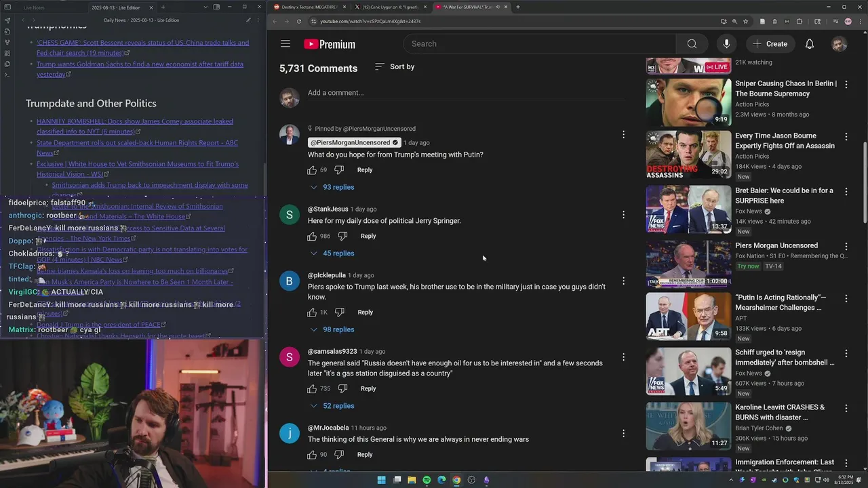The image size is (868, 488).
Task: Click the Add a comment field
Action: 467,93
